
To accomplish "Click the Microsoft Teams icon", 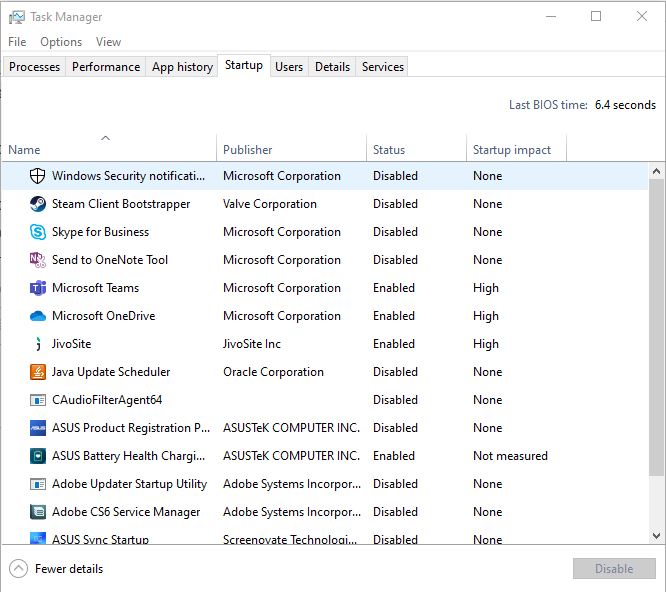I will [38, 288].
